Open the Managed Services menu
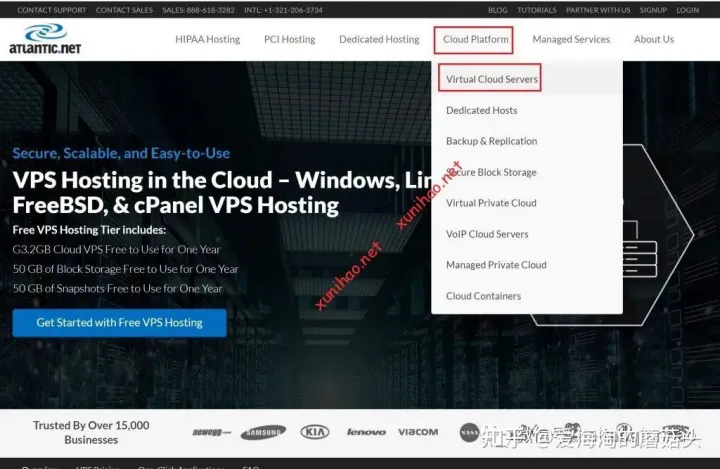This screenshot has width=720, height=469. tap(571, 40)
